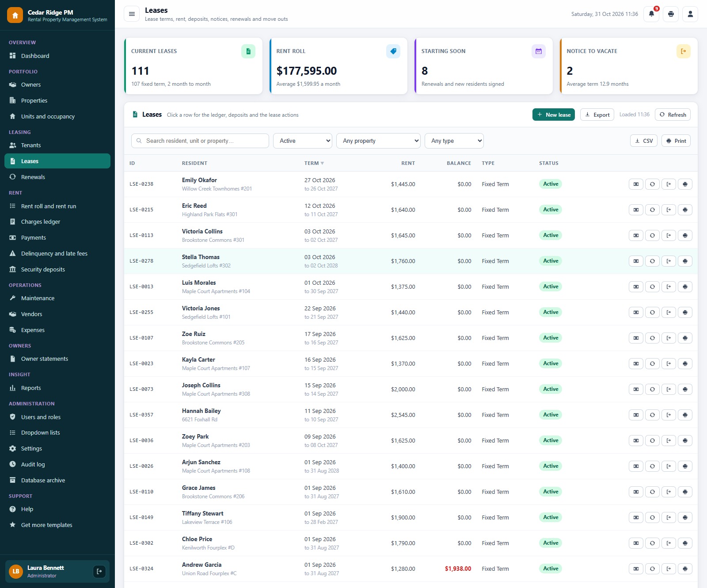Click the search resident, unit or property field
This screenshot has height=588, width=707.
[x=200, y=141]
